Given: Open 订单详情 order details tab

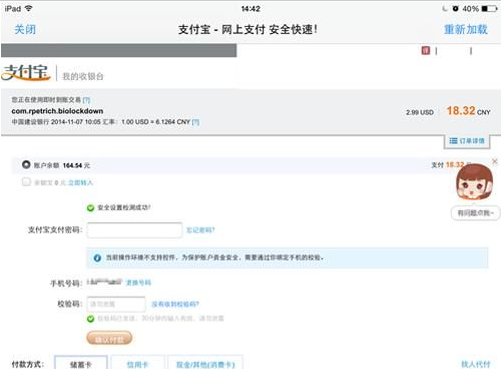Looking at the screenshot, I should (467, 141).
